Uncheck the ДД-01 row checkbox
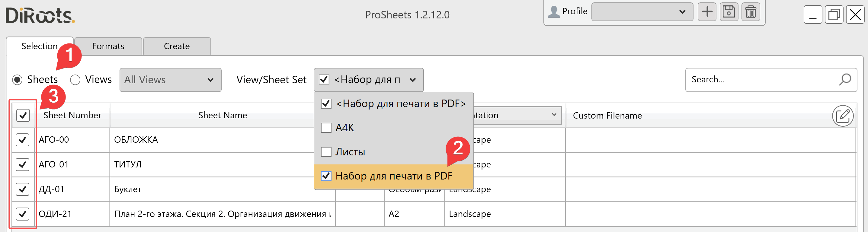This screenshot has width=868, height=232. 23,189
